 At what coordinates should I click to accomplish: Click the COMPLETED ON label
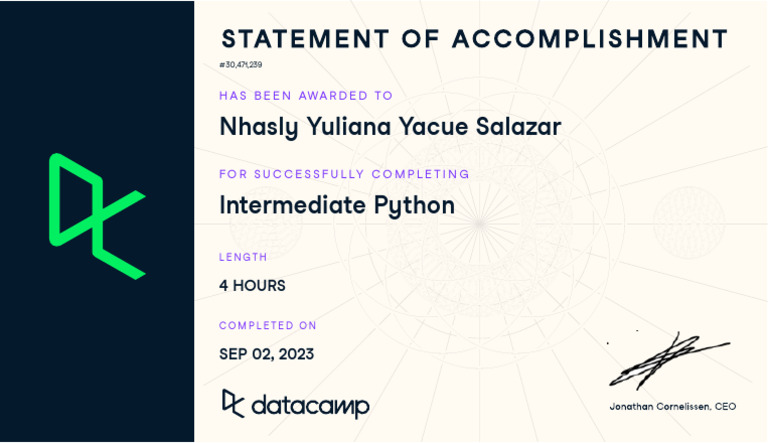click(267, 325)
